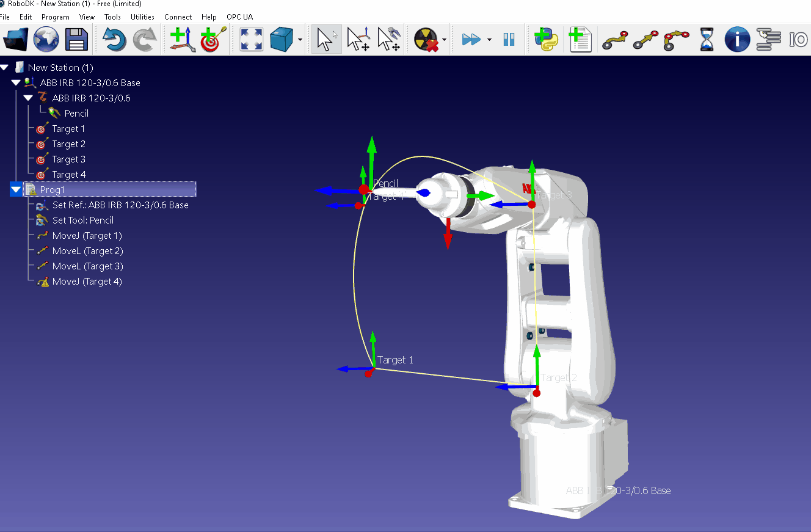Collapse ABB IRB 120-3/0.6 robot node
This screenshot has height=532, width=811.
pos(28,98)
